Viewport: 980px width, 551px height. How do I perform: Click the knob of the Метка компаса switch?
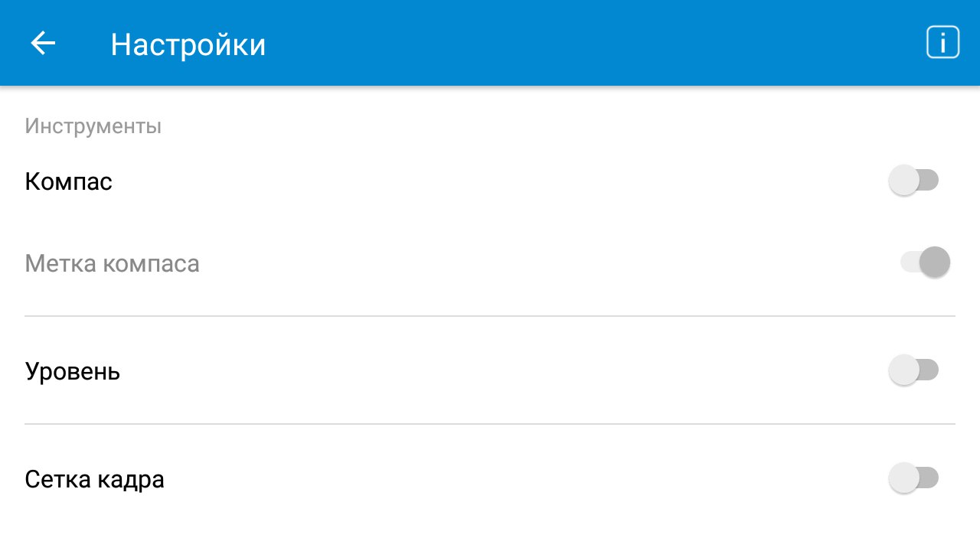(x=935, y=262)
